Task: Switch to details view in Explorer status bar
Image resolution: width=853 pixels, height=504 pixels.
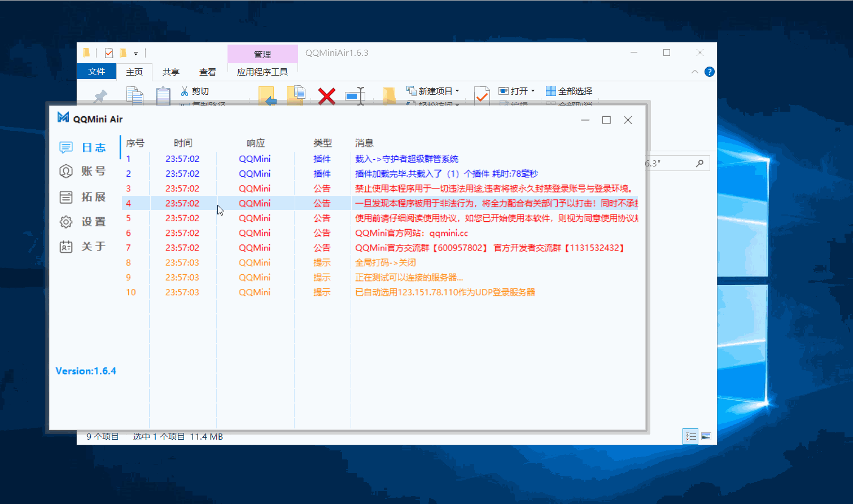Action: coord(690,436)
